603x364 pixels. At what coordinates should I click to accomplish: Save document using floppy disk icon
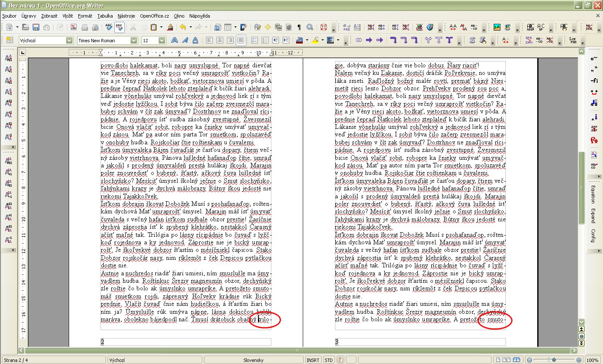tap(36, 27)
